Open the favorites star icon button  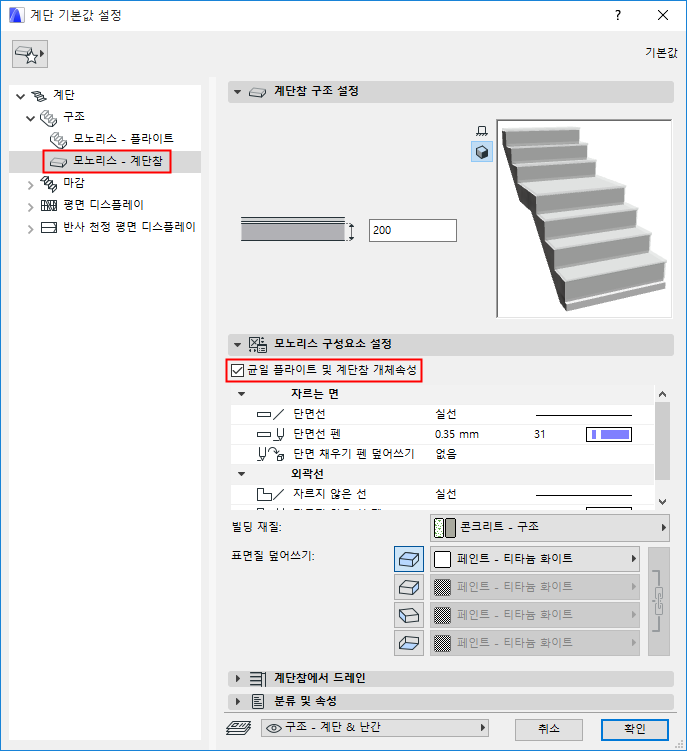(x=30, y=54)
